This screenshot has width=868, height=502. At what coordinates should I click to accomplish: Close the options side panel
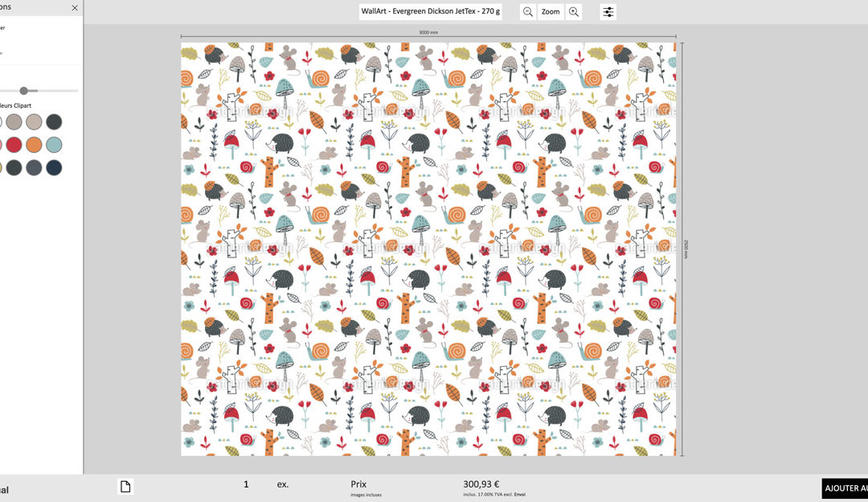[x=75, y=8]
